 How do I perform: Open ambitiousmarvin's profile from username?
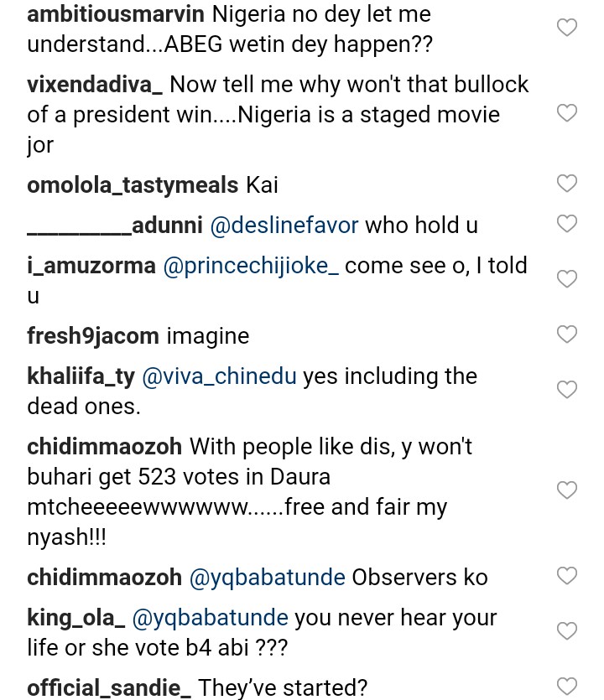tap(117, 14)
